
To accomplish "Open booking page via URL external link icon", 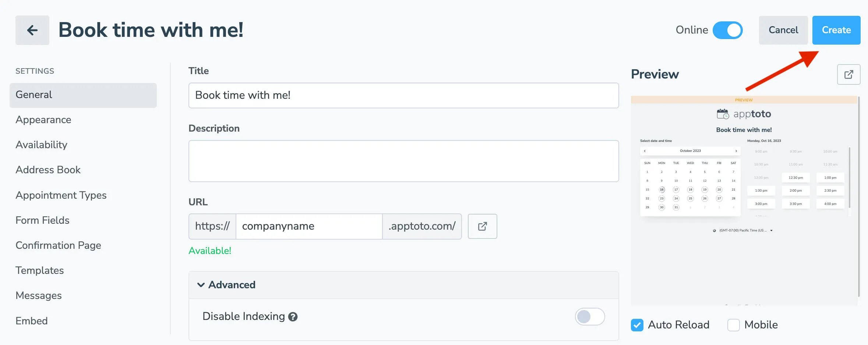I will click(x=482, y=226).
